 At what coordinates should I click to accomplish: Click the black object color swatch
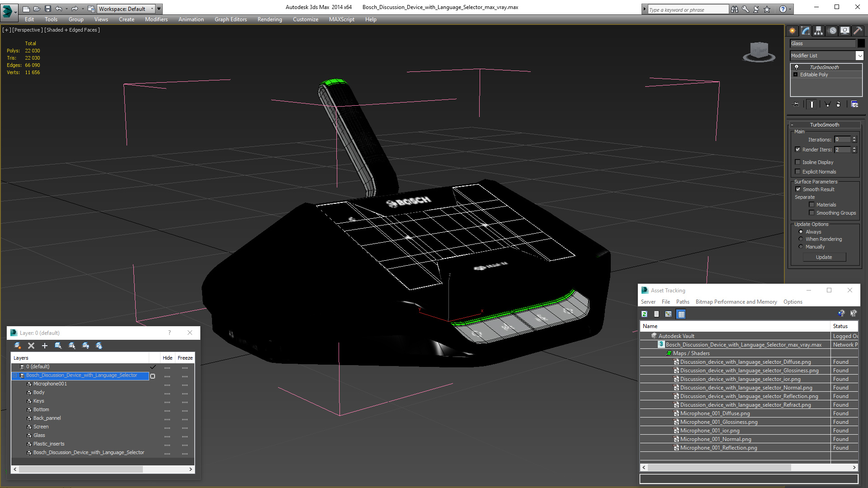point(861,43)
